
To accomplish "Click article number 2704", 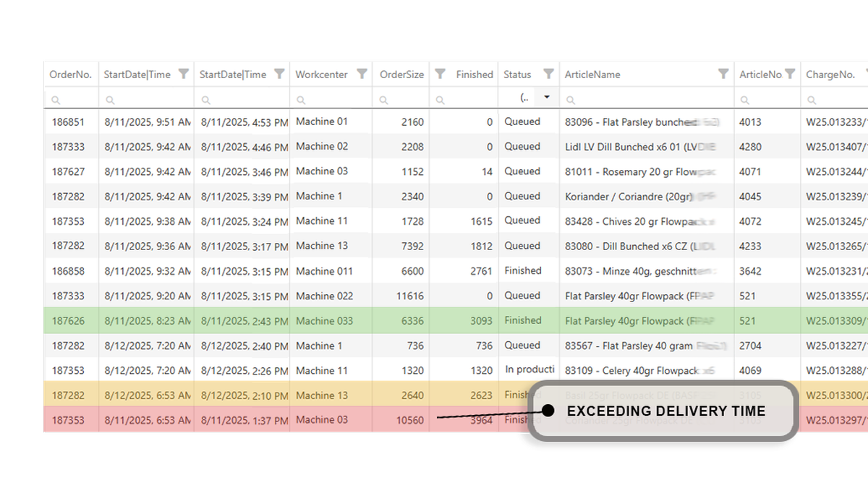I will pos(750,346).
